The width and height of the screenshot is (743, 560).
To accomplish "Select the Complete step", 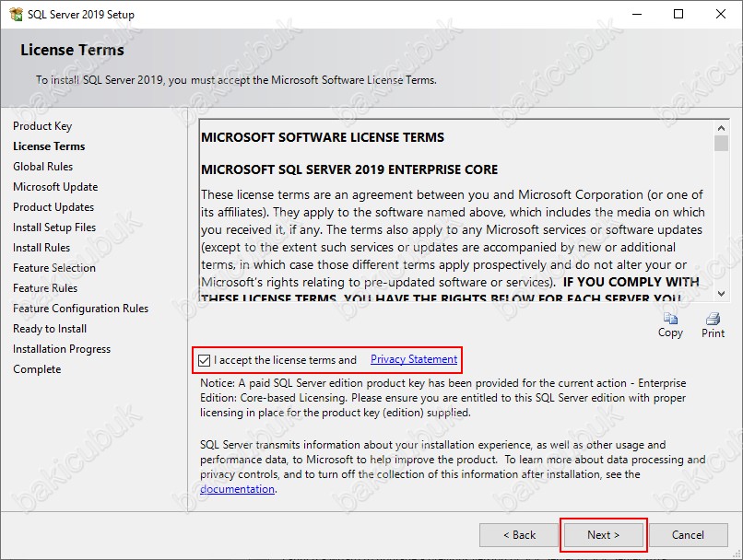I will (x=37, y=369).
